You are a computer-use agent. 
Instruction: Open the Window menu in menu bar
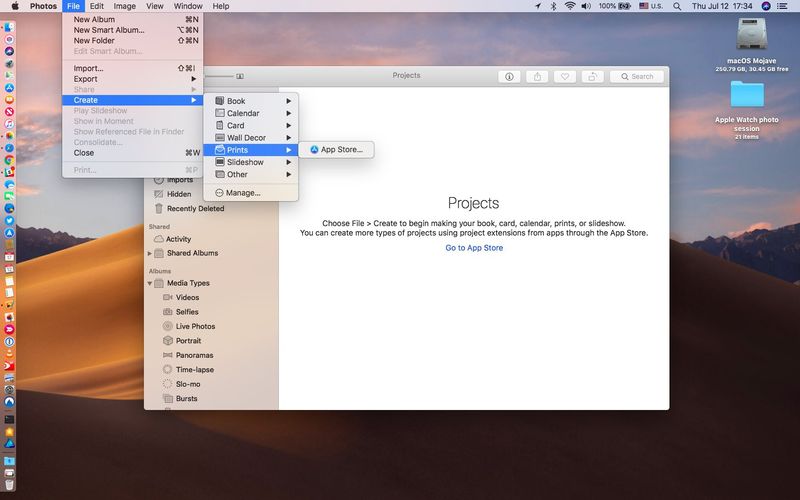(188, 6)
